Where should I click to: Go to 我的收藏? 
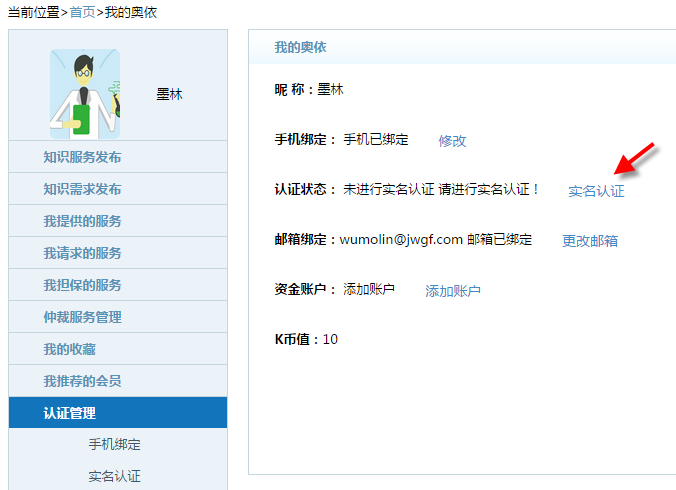pyautogui.click(x=118, y=349)
